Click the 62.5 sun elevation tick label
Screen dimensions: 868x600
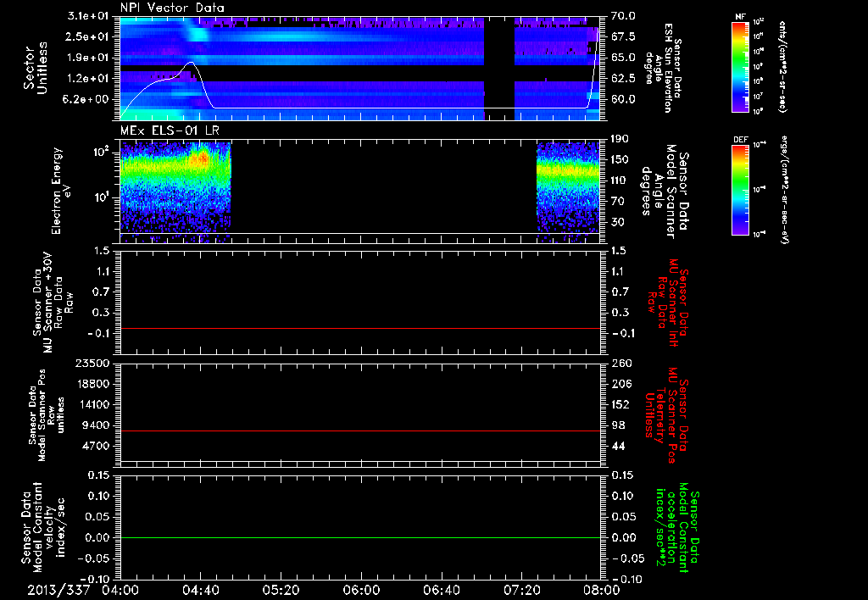(x=623, y=79)
